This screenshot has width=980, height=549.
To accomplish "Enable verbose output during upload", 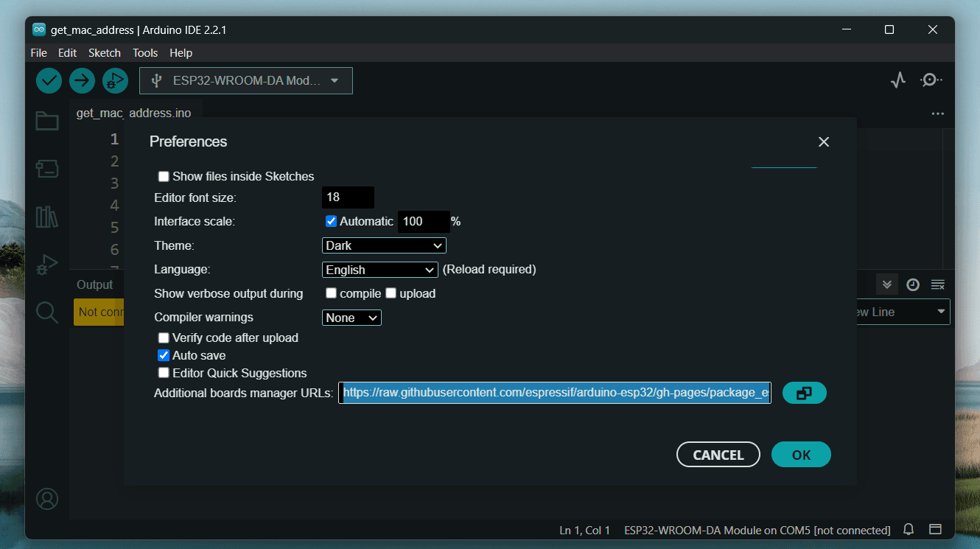I will (391, 293).
